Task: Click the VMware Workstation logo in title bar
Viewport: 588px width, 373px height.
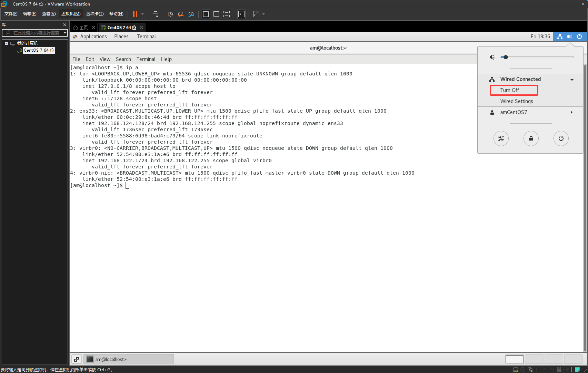Action: [x=4, y=4]
